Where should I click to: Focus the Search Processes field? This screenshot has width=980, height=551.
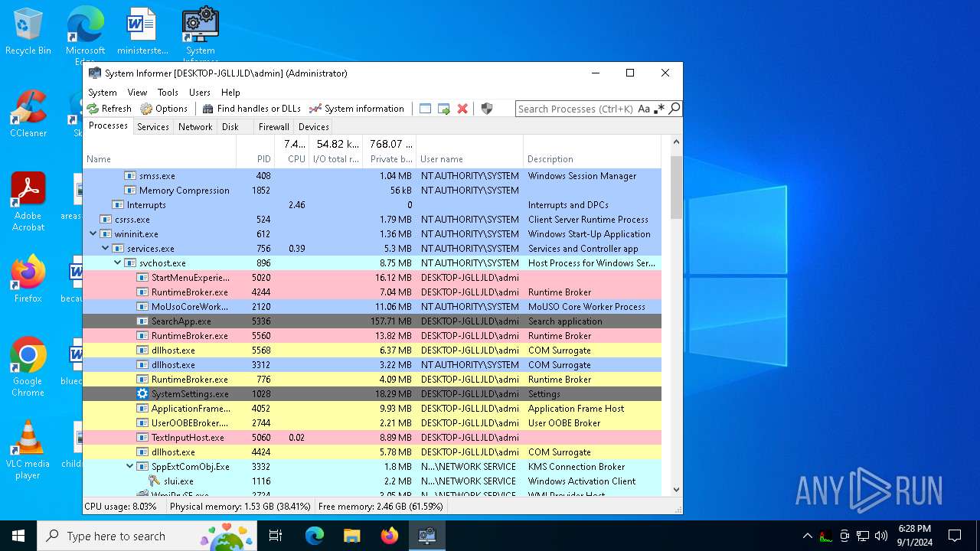(x=576, y=109)
